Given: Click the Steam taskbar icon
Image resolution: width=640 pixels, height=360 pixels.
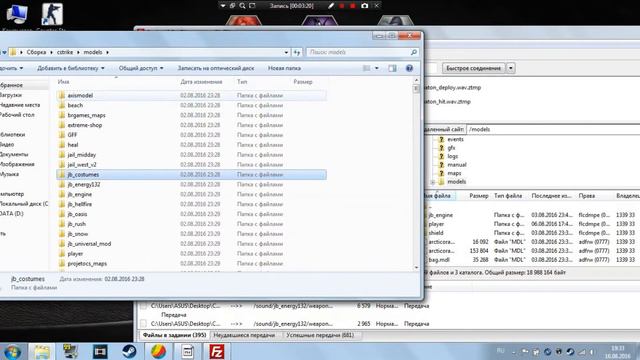Looking at the screenshot, I should [129, 351].
